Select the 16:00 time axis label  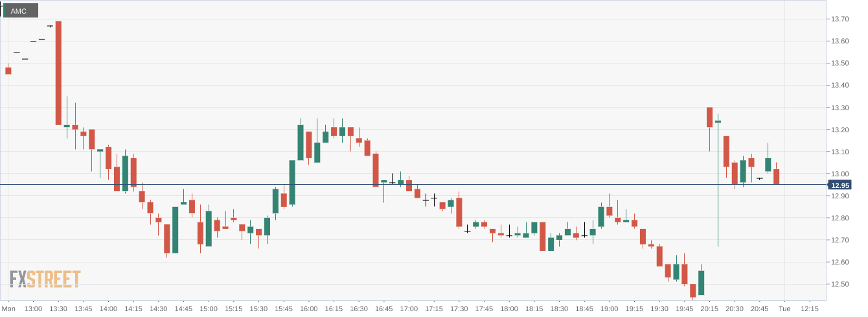click(308, 309)
